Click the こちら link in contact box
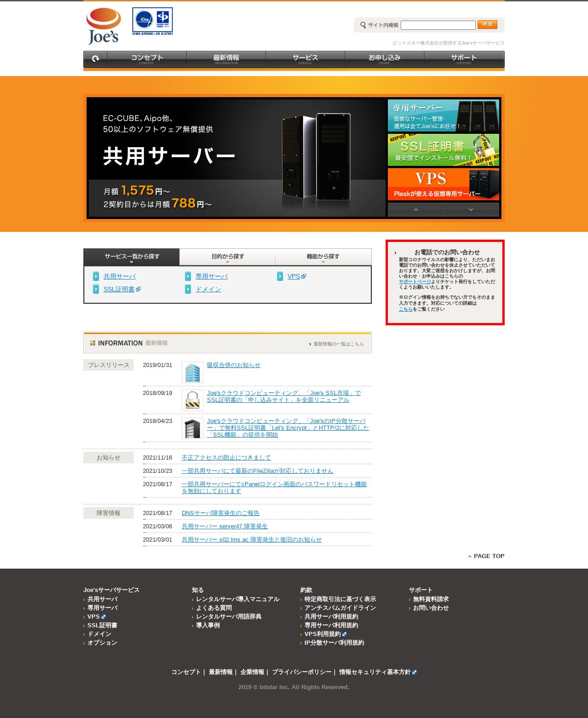Viewport: 588px width, 718px height. click(405, 309)
